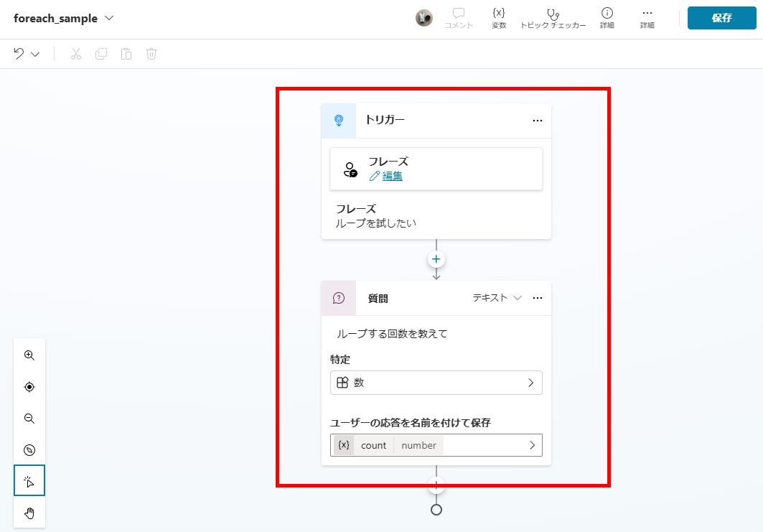Click the 保存 save button
This screenshot has width=763, height=532.
(x=721, y=18)
